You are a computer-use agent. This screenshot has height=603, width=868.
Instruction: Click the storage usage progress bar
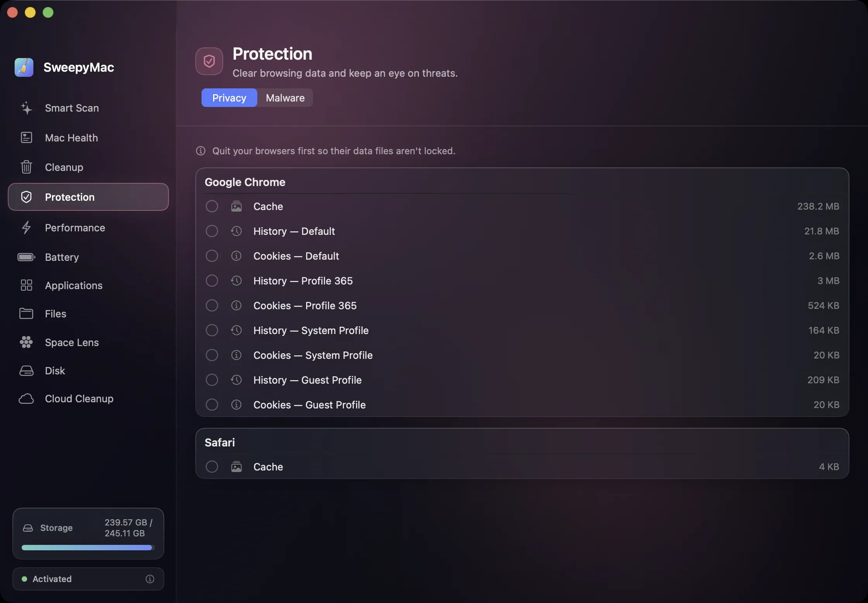[88, 548]
